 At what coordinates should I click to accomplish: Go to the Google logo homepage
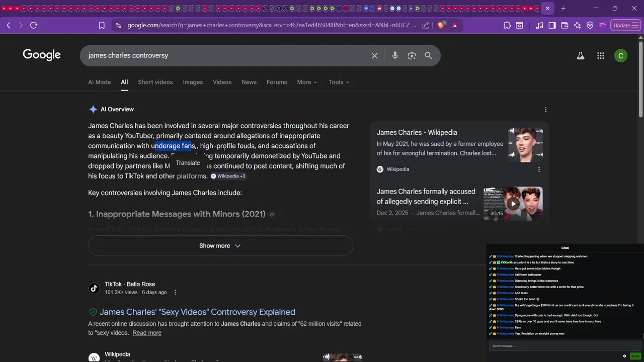point(42,55)
